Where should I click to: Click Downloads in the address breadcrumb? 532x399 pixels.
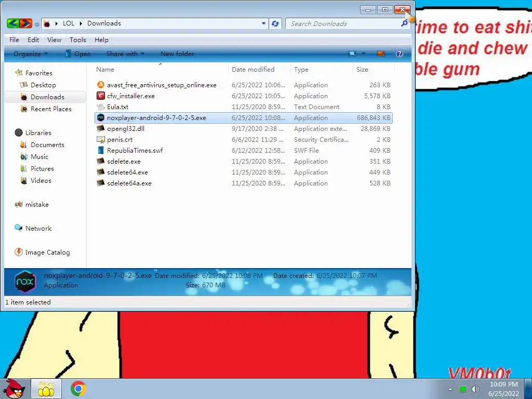(104, 23)
